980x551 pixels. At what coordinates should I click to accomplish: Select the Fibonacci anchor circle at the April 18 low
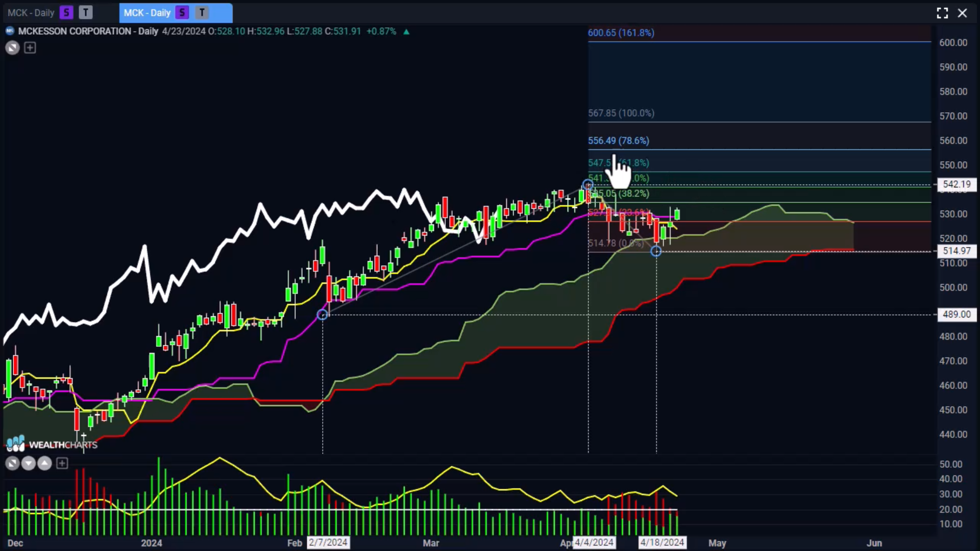coord(656,251)
